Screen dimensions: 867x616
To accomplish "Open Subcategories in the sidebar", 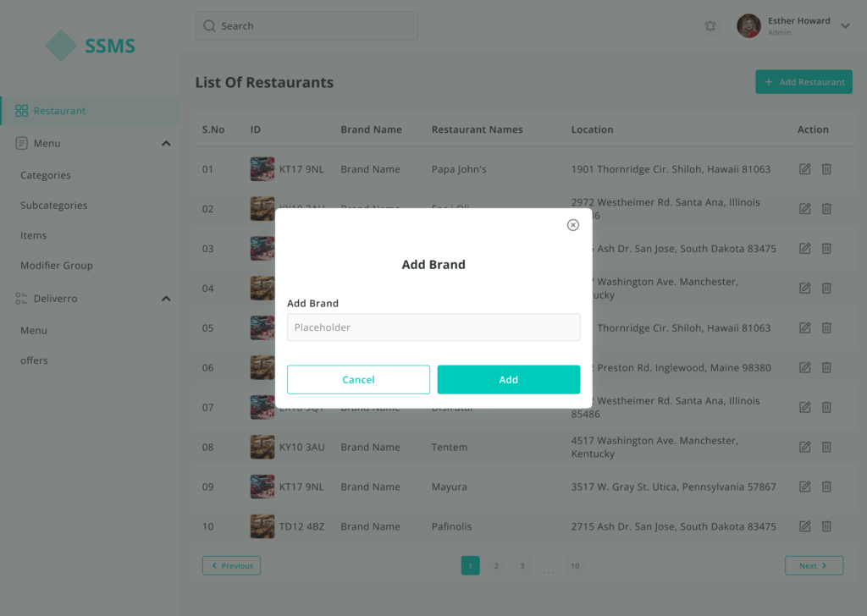I will 53,205.
